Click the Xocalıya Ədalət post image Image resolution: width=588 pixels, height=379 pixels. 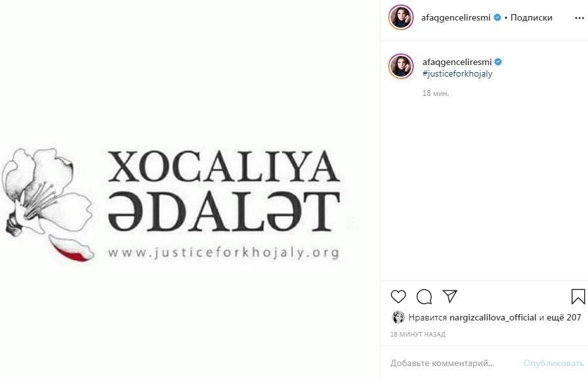pos(190,189)
